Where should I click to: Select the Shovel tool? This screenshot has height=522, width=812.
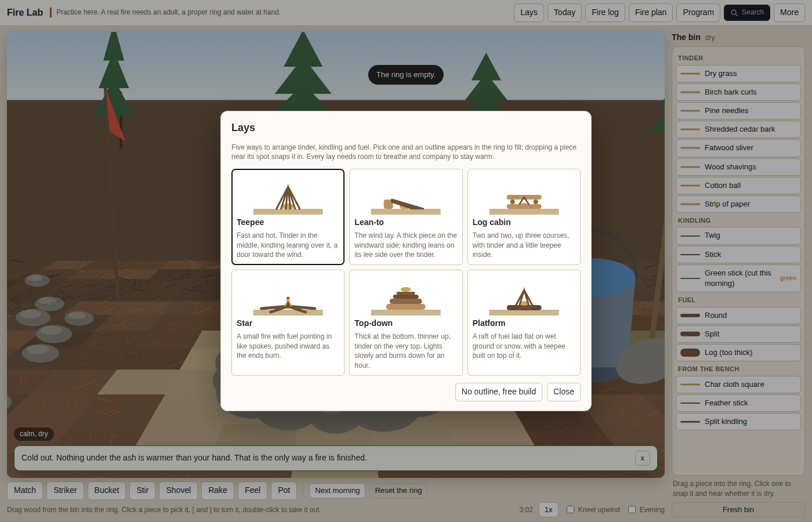[179, 491]
